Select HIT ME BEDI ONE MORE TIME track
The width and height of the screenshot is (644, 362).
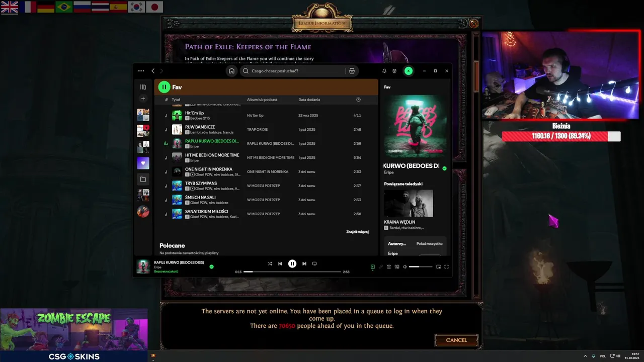pyautogui.click(x=212, y=155)
